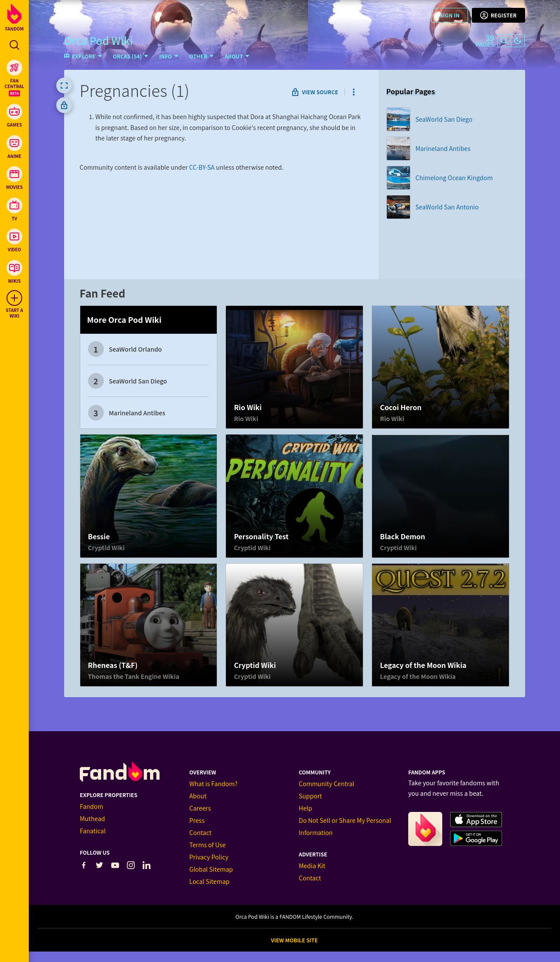Expand content with the fullscreen icon
Viewport: 560px width, 962px height.
coord(64,86)
